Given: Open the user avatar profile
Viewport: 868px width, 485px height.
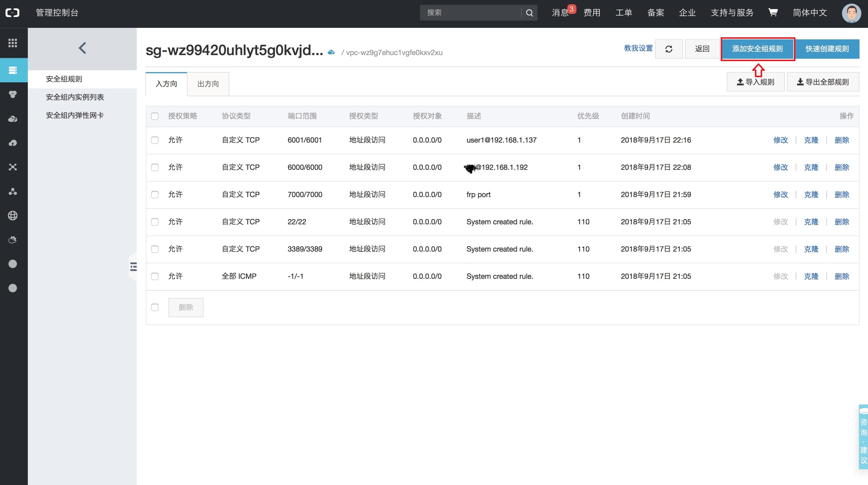Looking at the screenshot, I should (x=851, y=13).
